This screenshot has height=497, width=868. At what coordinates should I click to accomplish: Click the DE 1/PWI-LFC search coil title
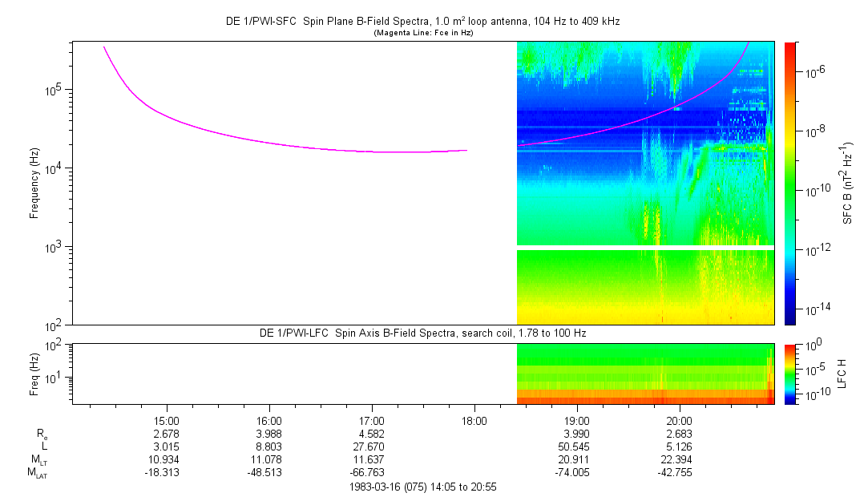pos(422,333)
